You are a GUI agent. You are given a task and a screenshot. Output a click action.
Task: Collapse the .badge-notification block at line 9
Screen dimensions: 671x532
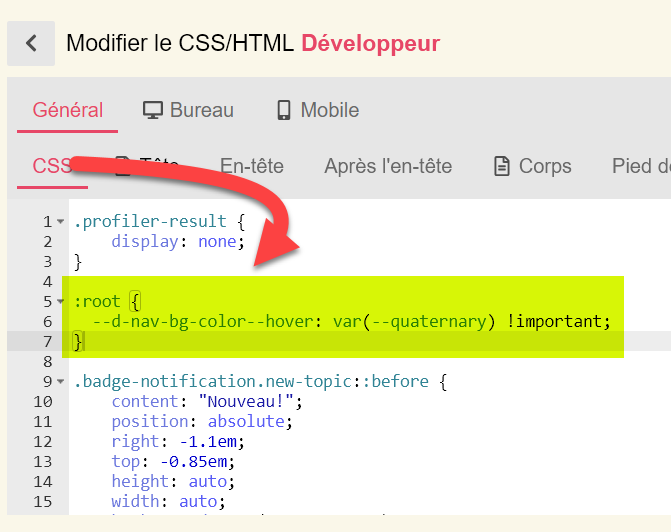click(61, 381)
